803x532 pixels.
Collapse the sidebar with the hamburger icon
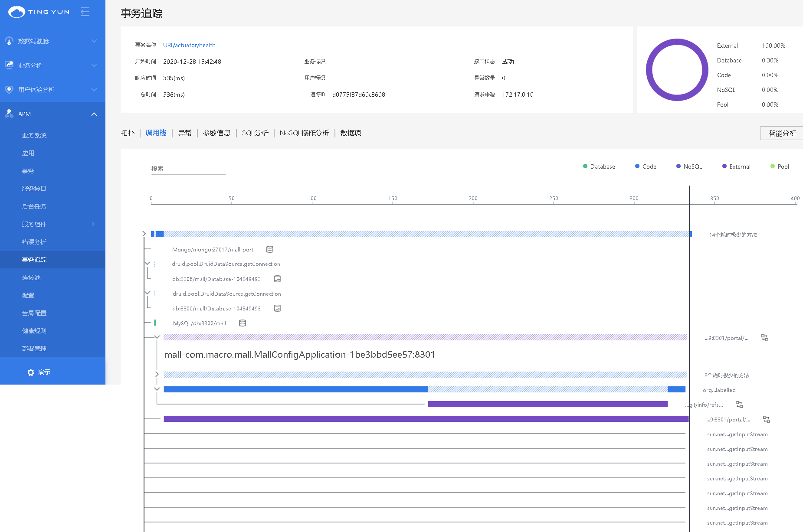pos(85,12)
